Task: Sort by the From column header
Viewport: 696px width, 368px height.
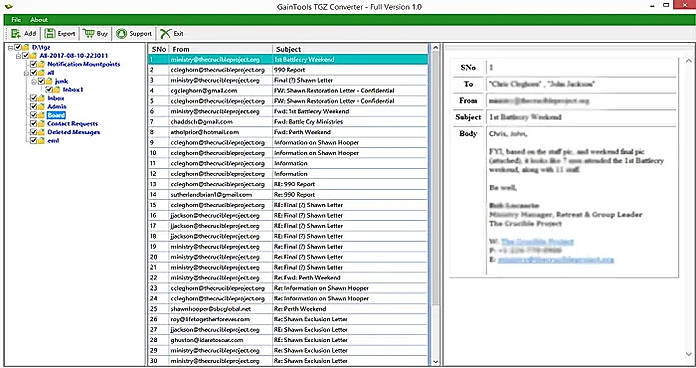Action: point(221,49)
